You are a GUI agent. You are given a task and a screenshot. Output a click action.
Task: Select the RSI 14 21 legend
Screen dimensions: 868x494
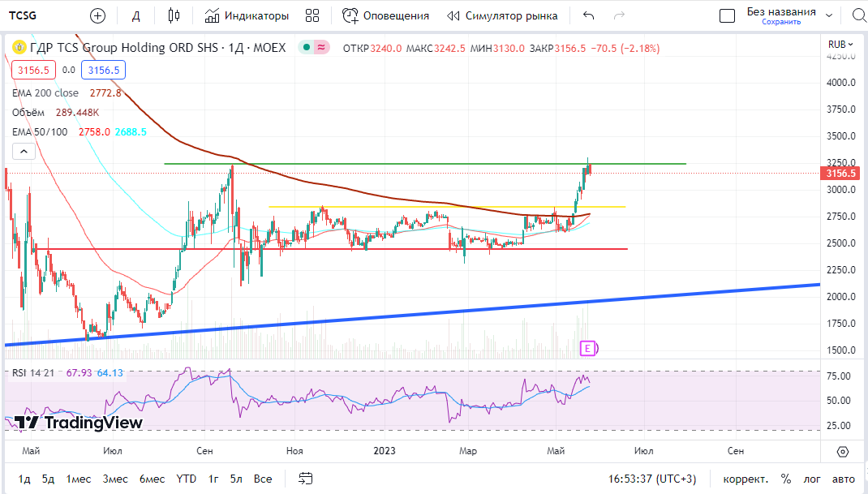click(33, 372)
